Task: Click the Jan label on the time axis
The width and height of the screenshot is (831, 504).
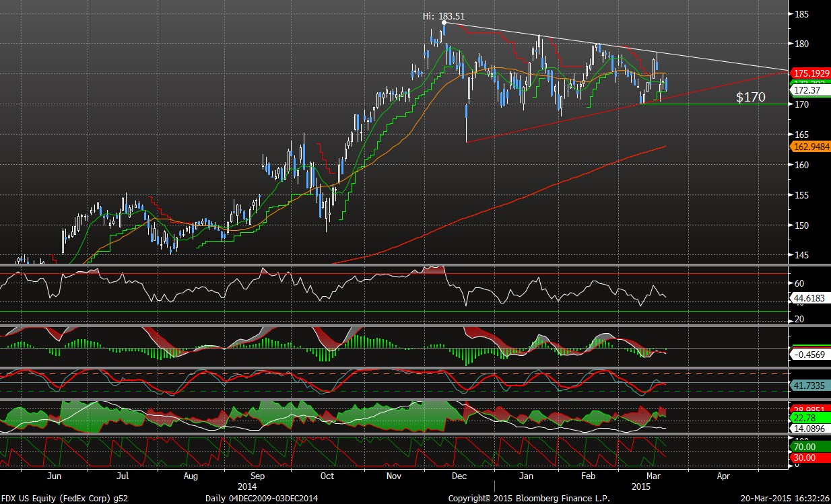Action: (527, 476)
